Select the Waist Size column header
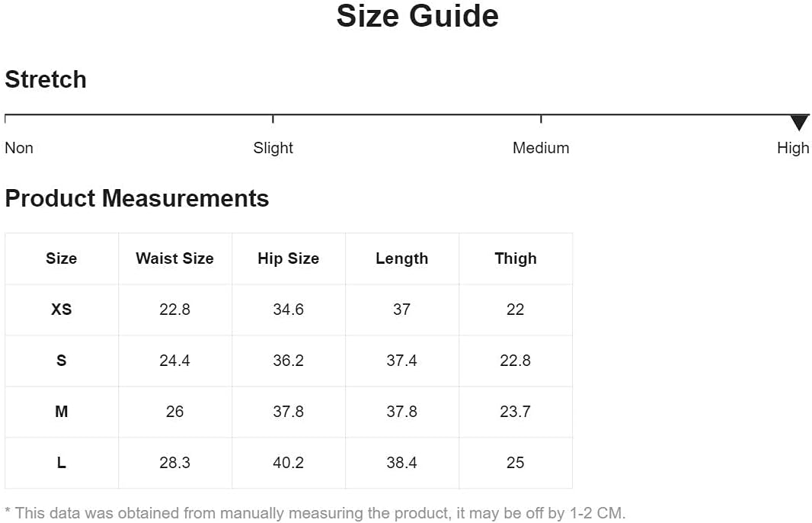Screen dimensions: 812x523 click(x=174, y=258)
